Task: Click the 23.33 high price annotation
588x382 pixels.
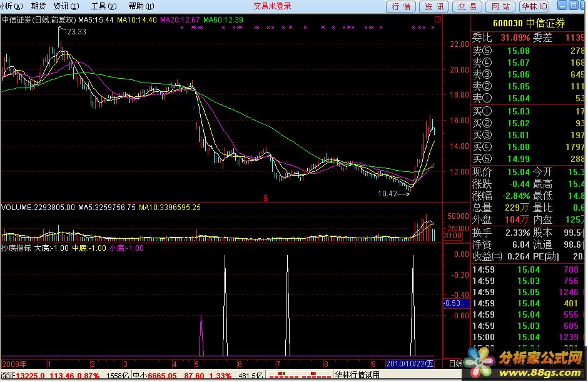Action: [x=76, y=32]
